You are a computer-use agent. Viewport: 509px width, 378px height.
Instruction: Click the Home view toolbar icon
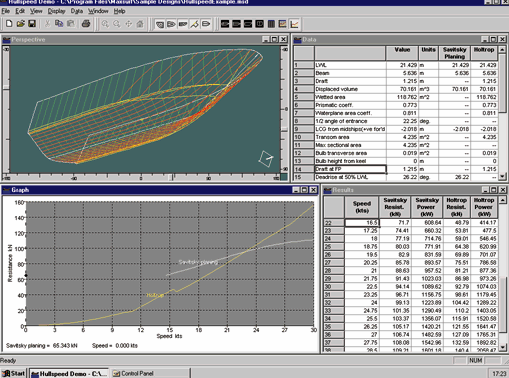(x=140, y=24)
